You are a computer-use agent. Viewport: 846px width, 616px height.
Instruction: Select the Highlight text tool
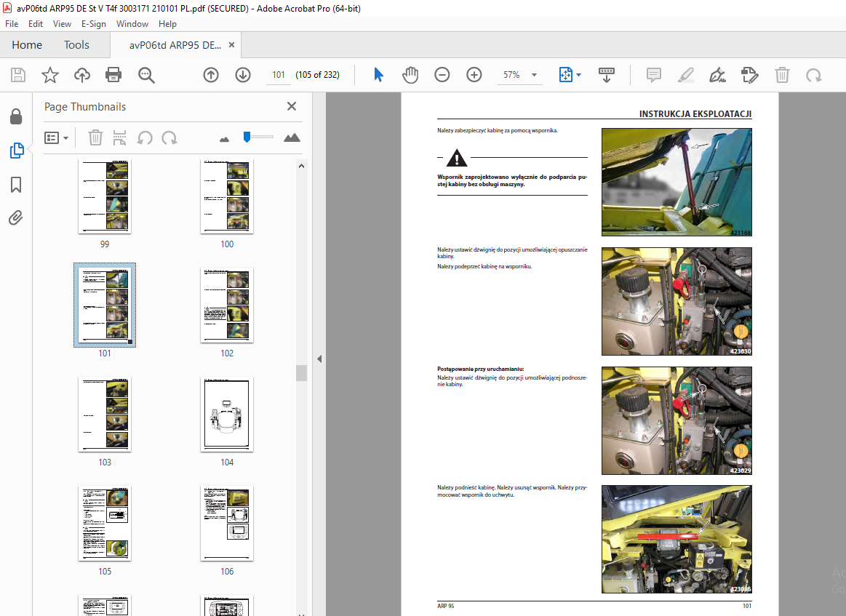click(x=686, y=75)
